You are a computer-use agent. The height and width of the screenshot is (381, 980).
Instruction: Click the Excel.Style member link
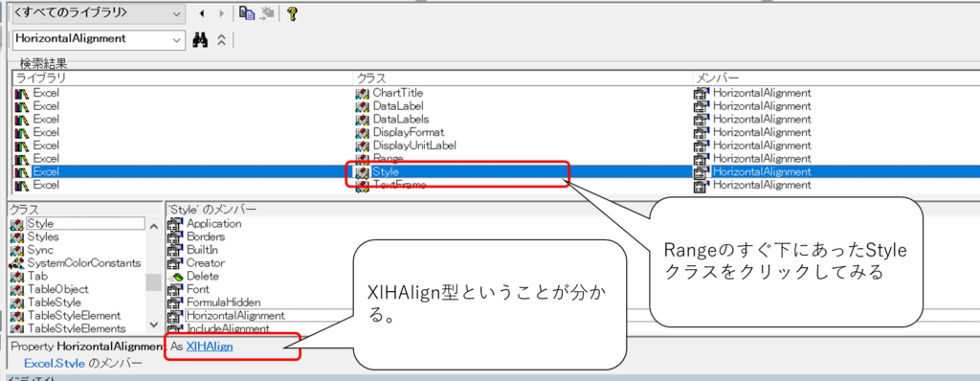[55, 364]
